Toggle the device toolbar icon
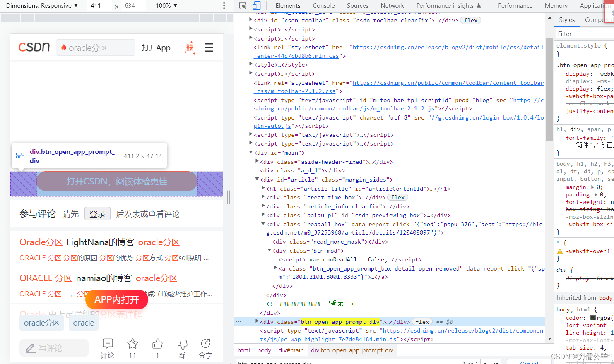The image size is (614, 364). point(257,6)
